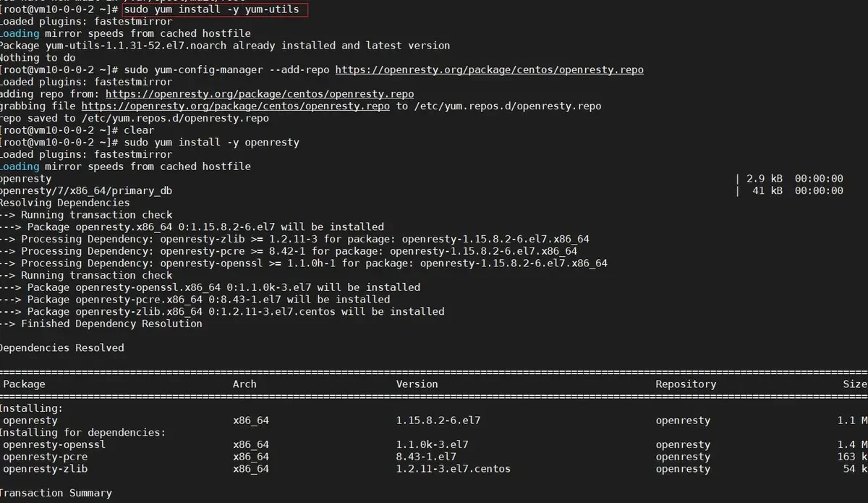Viewport: 868px width, 503px height.
Task: Click the dependency line for 'openresty-zlib >= 1.2.11-3'
Action: (x=294, y=239)
